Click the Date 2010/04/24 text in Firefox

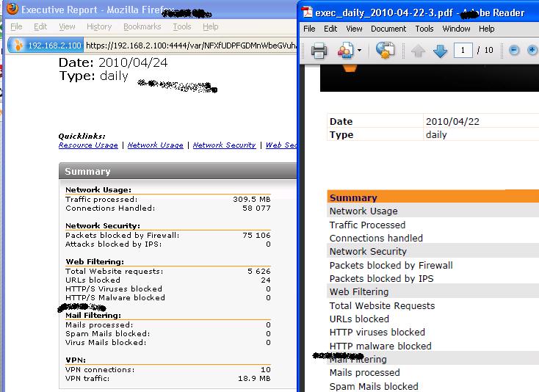coord(113,63)
